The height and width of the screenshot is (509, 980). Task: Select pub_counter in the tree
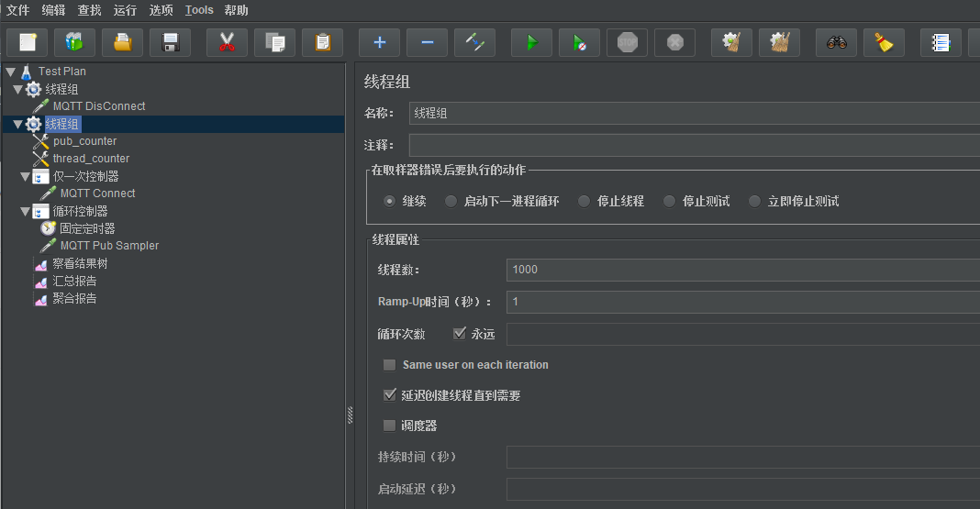coord(84,141)
